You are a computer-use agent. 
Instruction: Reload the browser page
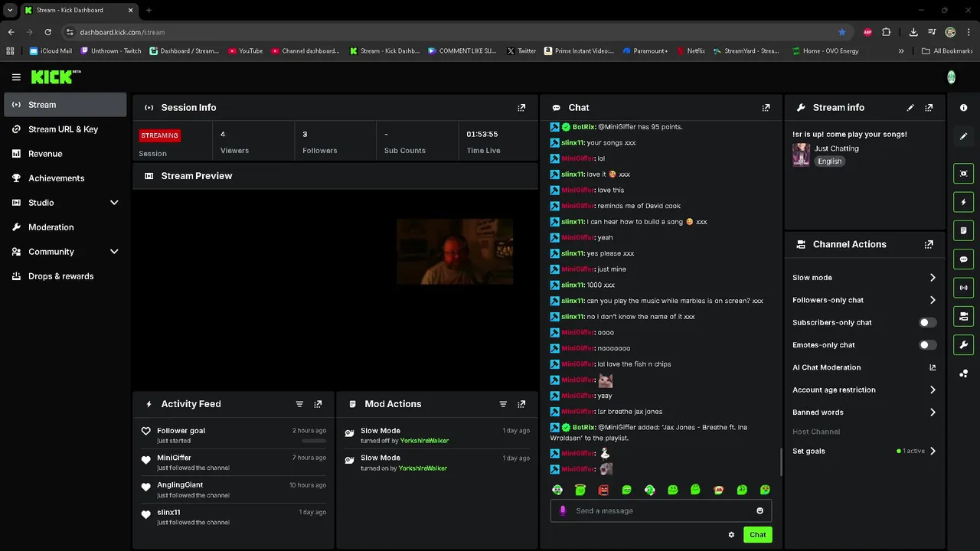(x=47, y=32)
